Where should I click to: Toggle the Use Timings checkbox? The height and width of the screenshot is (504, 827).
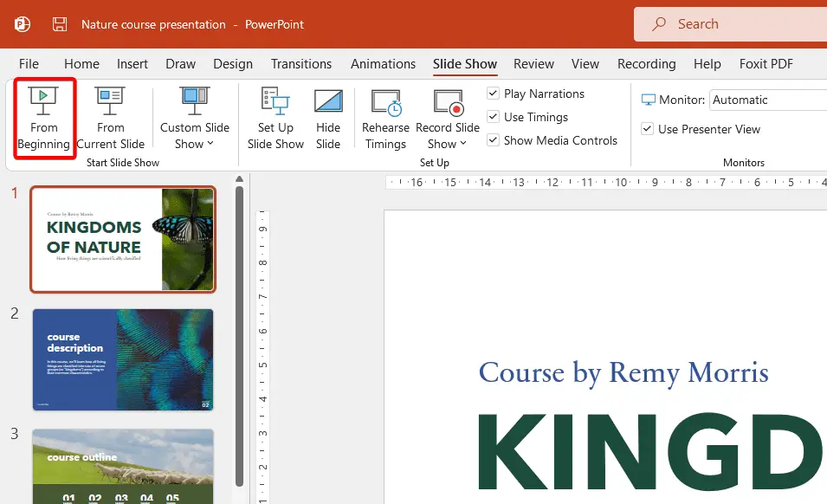(x=493, y=117)
